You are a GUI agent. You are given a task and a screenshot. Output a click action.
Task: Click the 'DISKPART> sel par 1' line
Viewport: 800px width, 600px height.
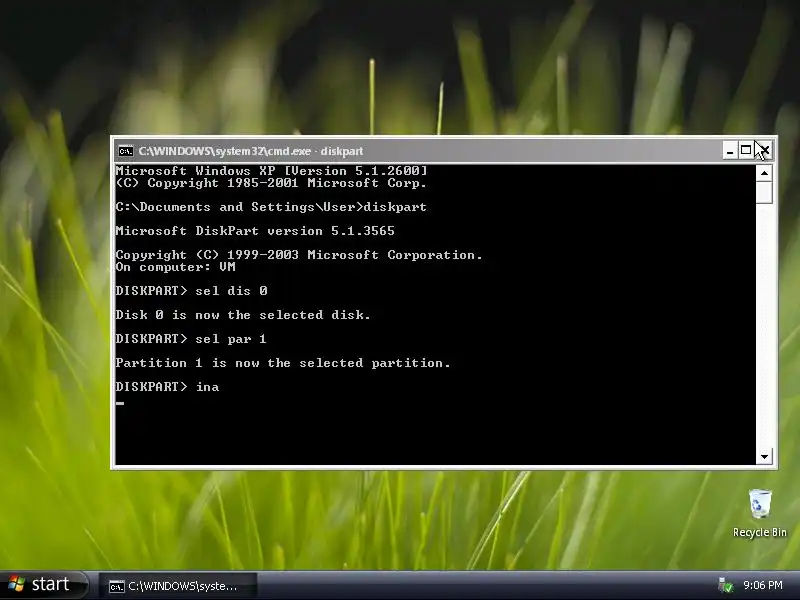[191, 339]
